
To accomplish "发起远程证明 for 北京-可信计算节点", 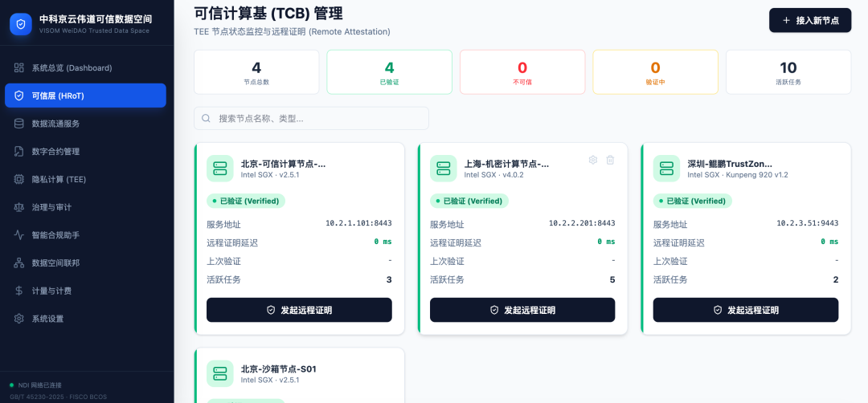I will coord(299,310).
